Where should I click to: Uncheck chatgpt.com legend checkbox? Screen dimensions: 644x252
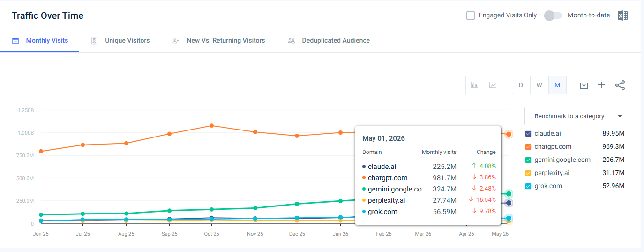pos(529,147)
